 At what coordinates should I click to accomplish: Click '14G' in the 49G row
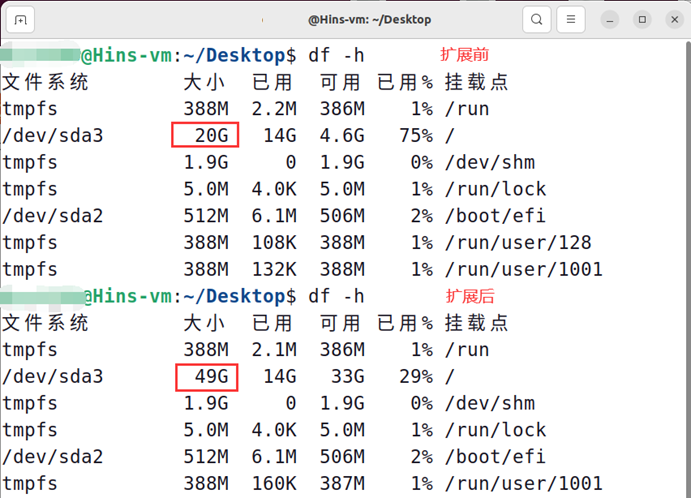click(x=280, y=376)
